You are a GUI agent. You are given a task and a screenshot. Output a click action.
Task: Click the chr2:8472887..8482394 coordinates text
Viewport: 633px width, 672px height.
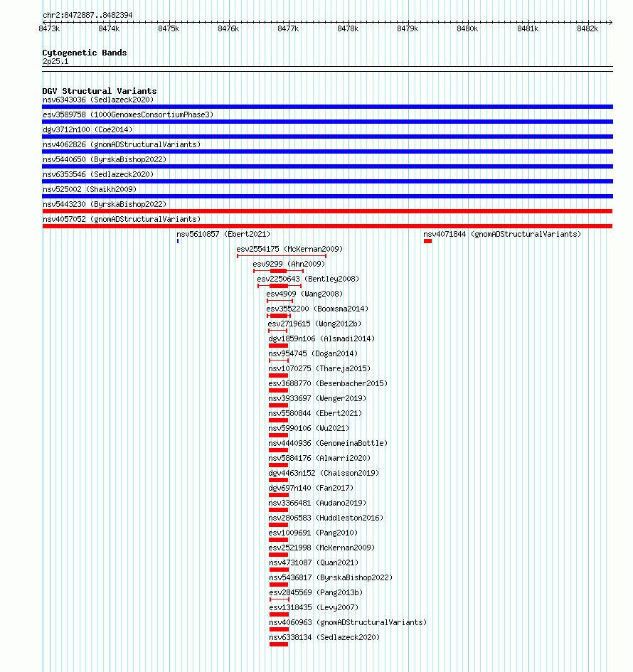[x=87, y=15]
